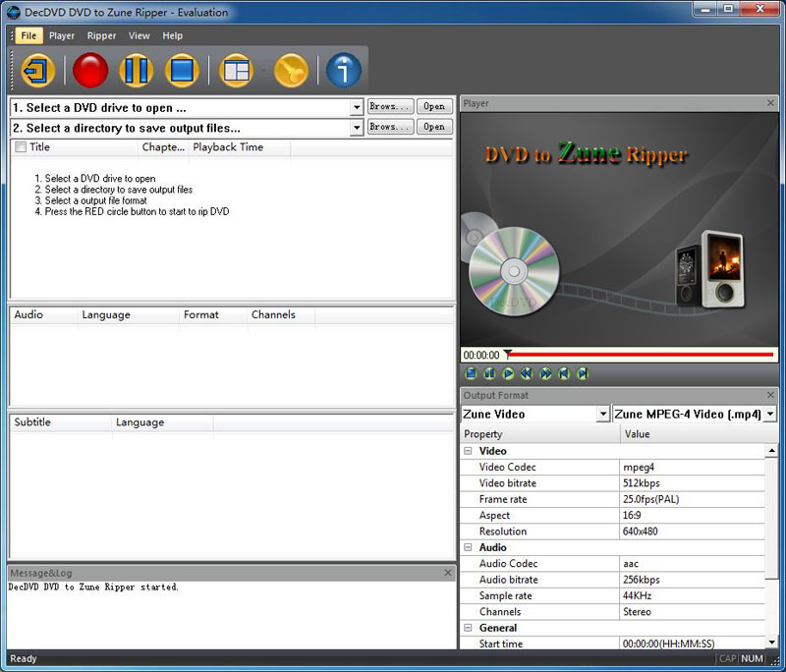Click the Chapte... column header
This screenshot has height=672, width=786.
[x=163, y=147]
